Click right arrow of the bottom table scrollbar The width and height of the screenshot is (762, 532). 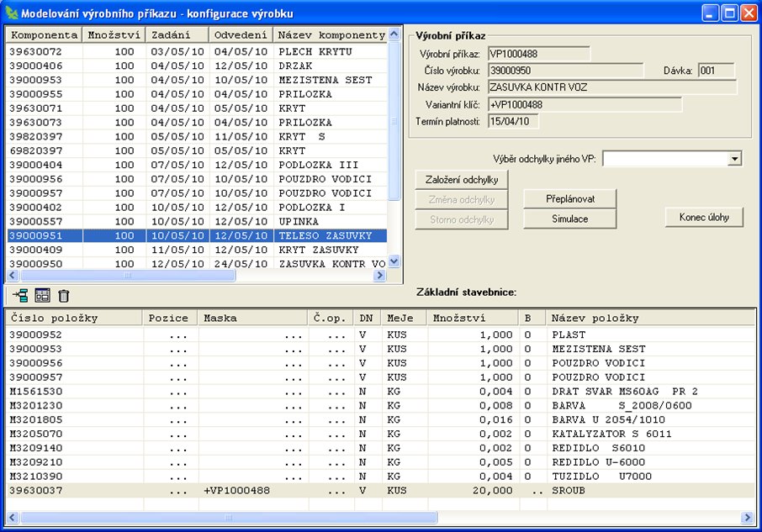748,518
